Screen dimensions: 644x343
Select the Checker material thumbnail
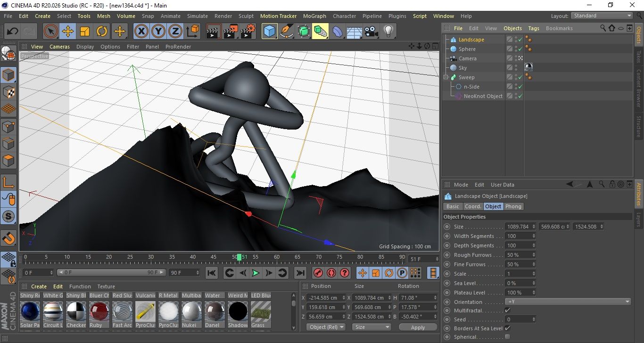[76, 311]
